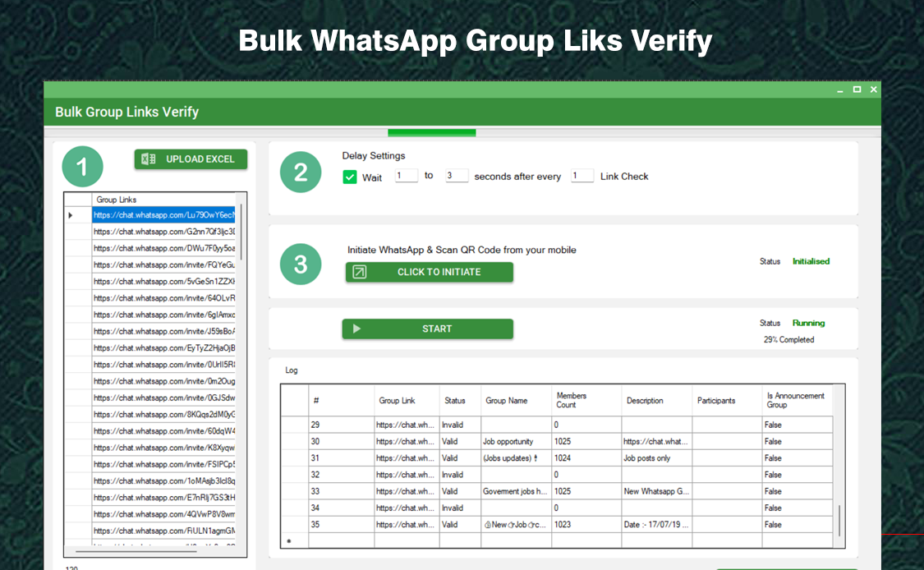
Task: Click the Group Links horizontal scrollbar
Action: [136, 552]
